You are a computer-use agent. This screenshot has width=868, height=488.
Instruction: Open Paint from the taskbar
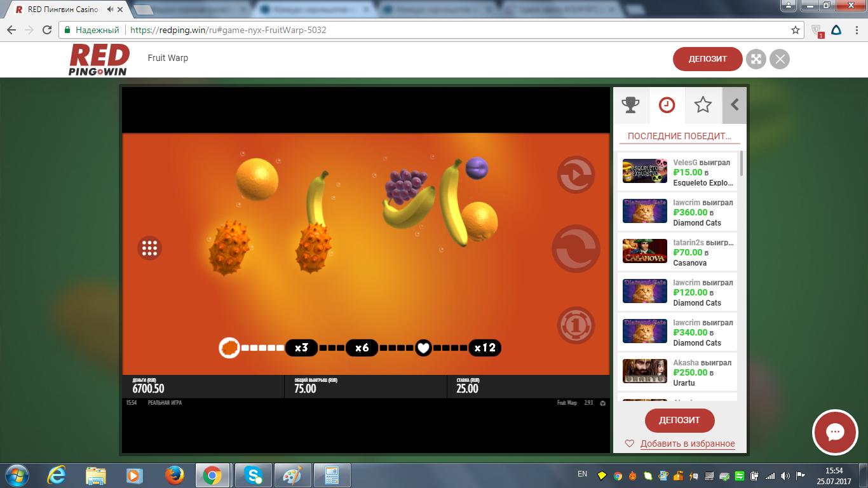[293, 475]
